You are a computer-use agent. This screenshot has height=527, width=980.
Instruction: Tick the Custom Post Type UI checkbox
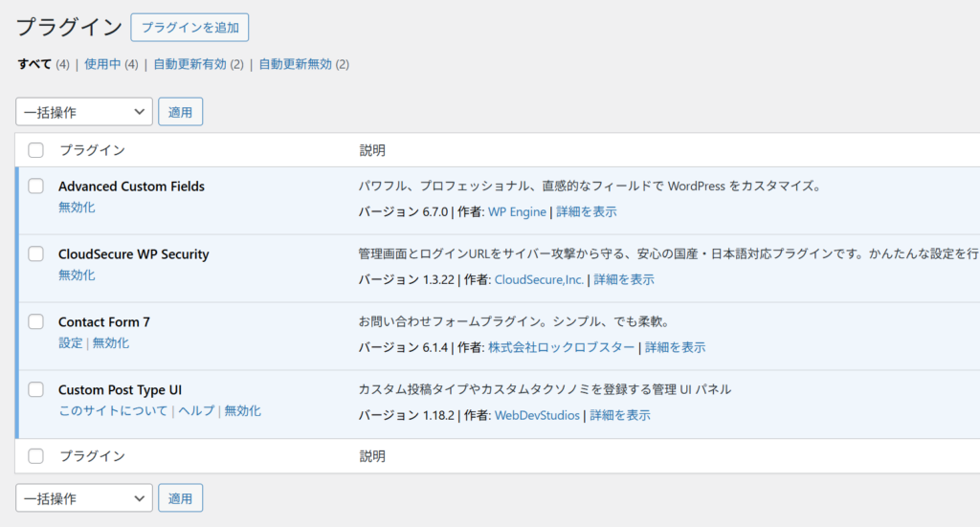coord(36,390)
